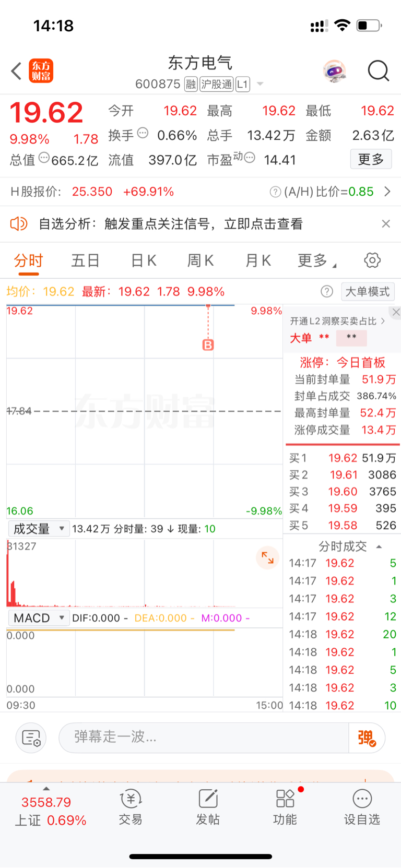Toggle 大单模式 button
The image size is (401, 868).
click(x=368, y=291)
